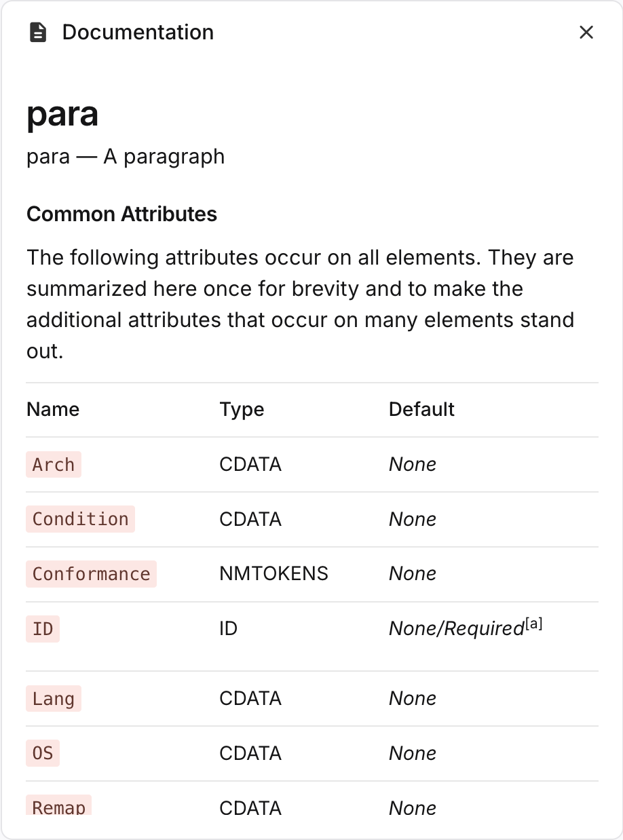Click the para page heading

pyautogui.click(x=62, y=114)
